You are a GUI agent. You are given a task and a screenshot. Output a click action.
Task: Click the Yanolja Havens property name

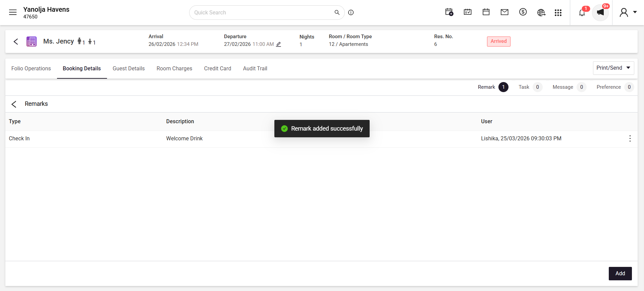[x=46, y=9]
